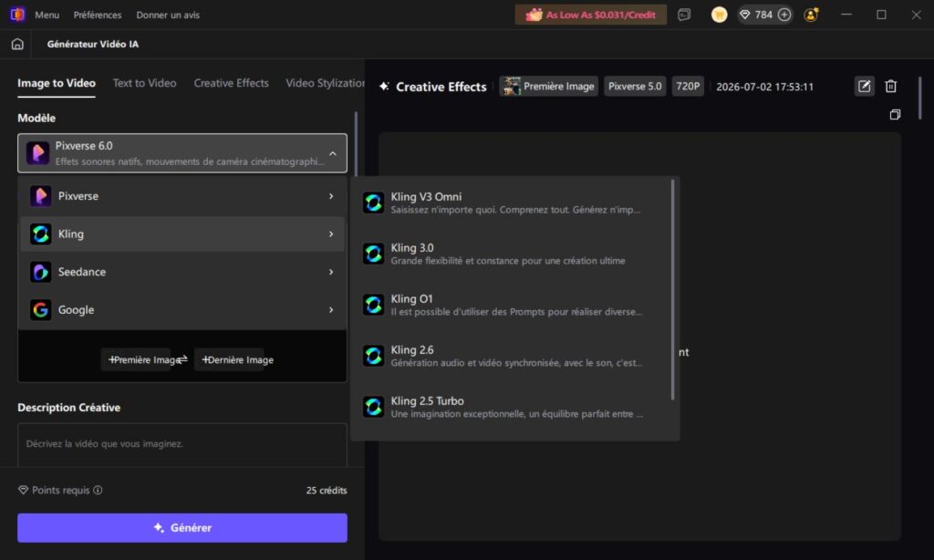Click the Description Créative text field
This screenshot has width=934, height=560.
(x=182, y=445)
